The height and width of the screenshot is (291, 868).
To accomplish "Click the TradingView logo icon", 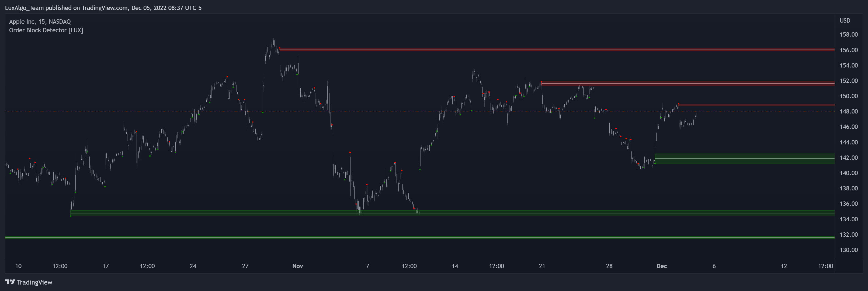I will coord(10,282).
